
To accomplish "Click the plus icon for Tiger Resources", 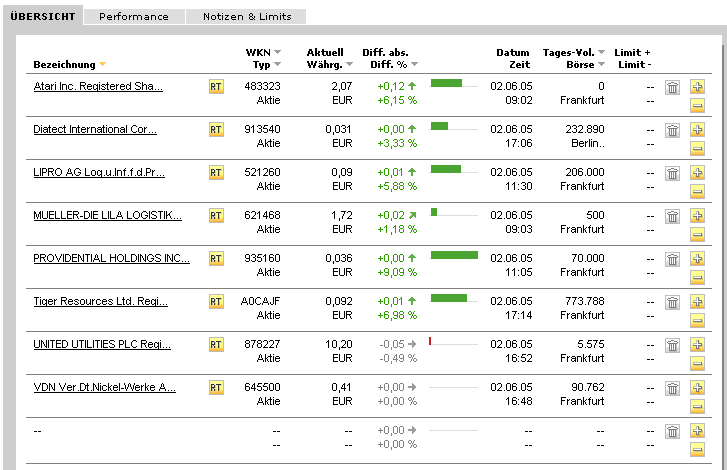I will [x=697, y=302].
